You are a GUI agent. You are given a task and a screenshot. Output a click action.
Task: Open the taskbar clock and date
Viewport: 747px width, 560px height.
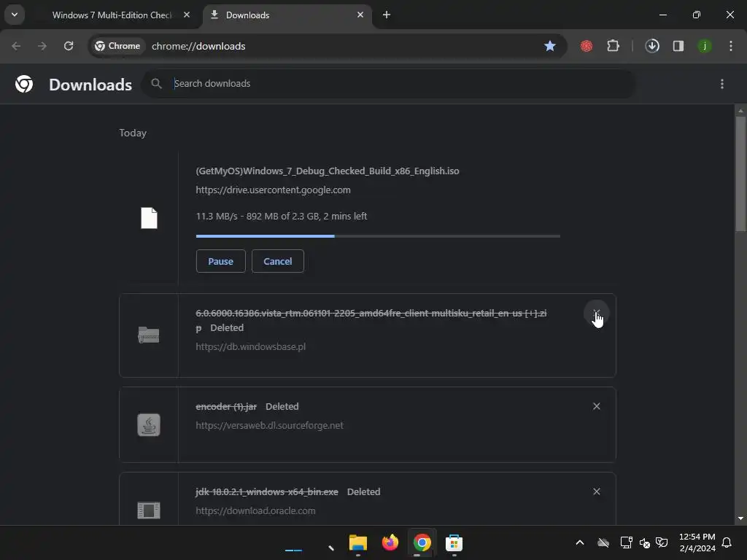[x=697, y=542]
